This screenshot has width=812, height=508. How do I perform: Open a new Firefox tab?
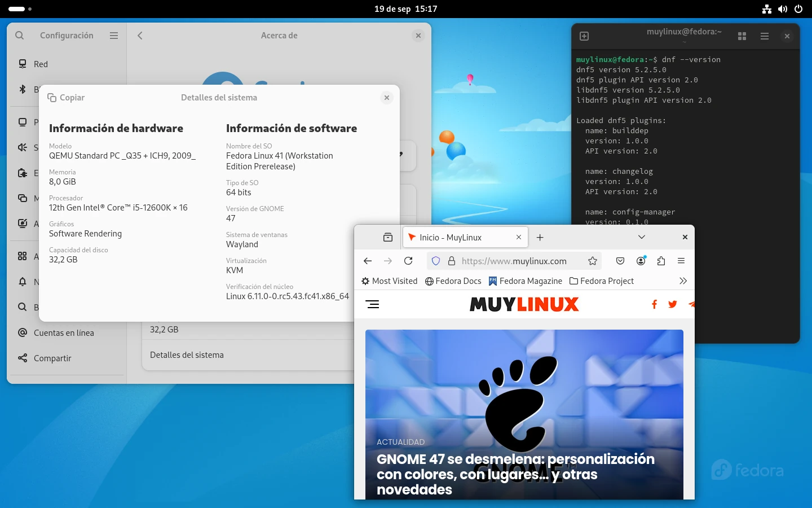click(x=540, y=237)
